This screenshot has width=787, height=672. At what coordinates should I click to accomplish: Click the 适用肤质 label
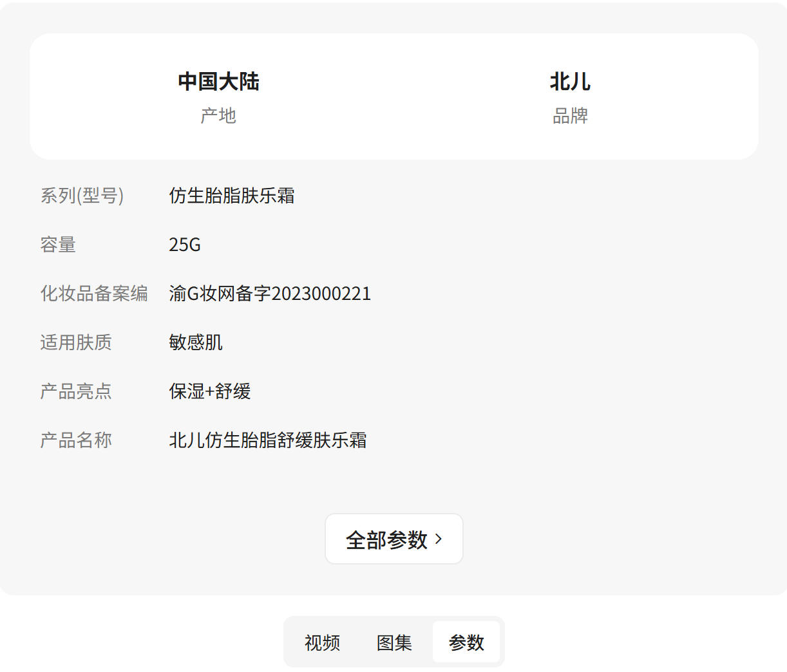76,342
